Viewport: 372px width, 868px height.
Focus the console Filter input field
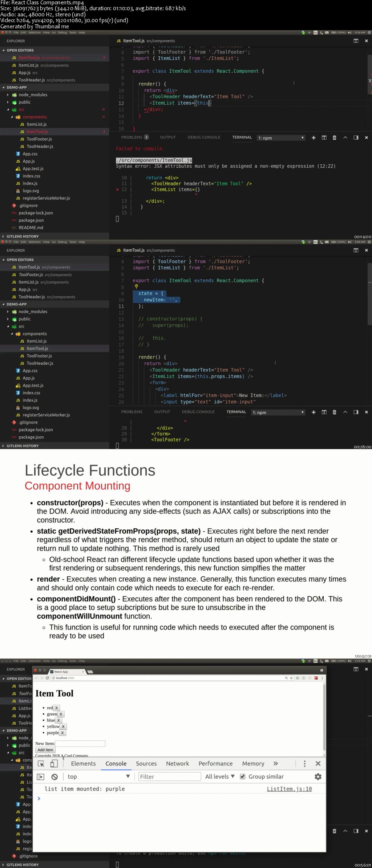(x=169, y=777)
